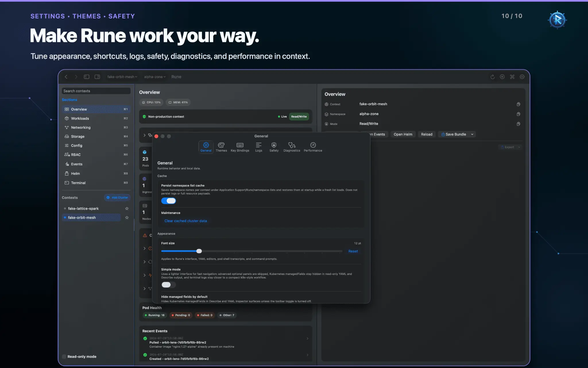The height and width of the screenshot is (368, 588).
Task: Open the Diagnostics settings tab
Action: point(292,147)
